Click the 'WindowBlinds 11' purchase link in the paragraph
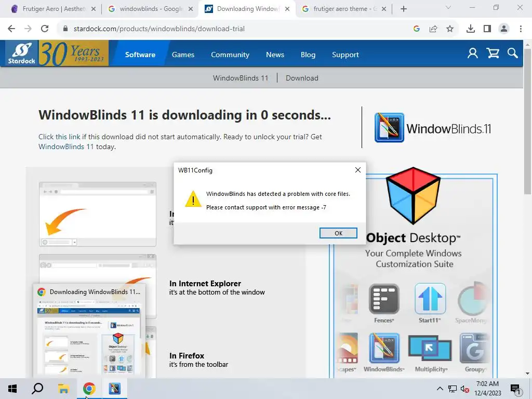The image size is (532, 399). click(x=66, y=147)
